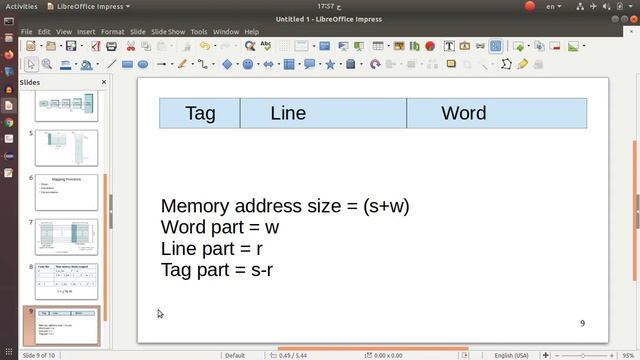Select the Ellipse shape tool
Viewport: 640px width, 360px height.
click(x=143, y=64)
